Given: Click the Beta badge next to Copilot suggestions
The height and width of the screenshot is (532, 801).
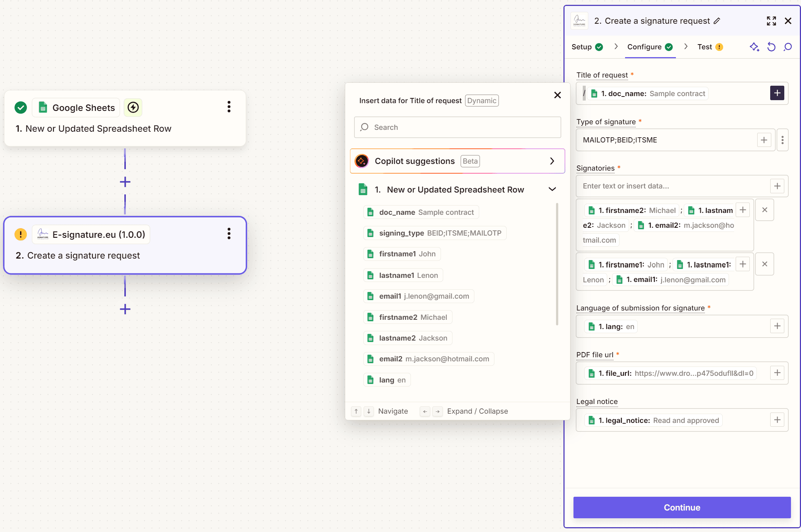Looking at the screenshot, I should [x=470, y=161].
